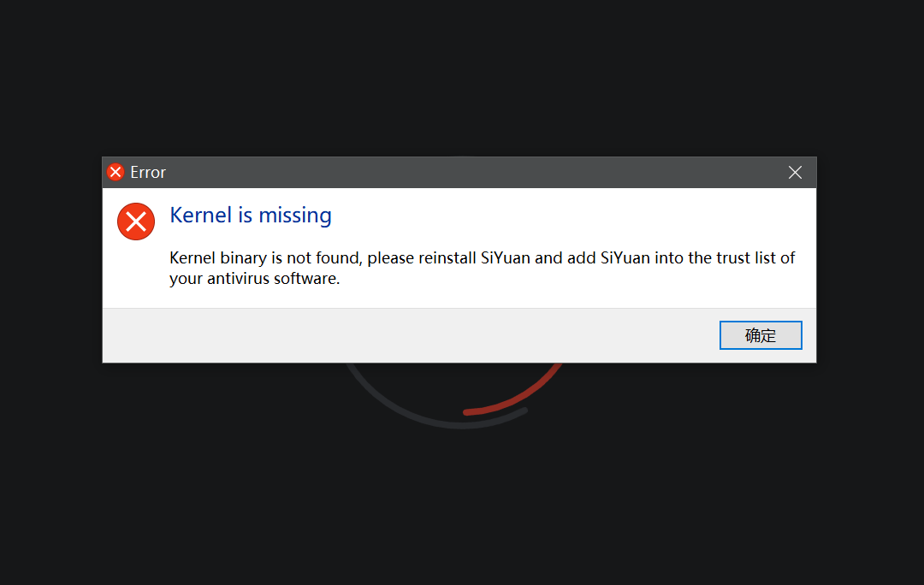
Task: Click the Kernel is missing heading
Action: point(250,215)
